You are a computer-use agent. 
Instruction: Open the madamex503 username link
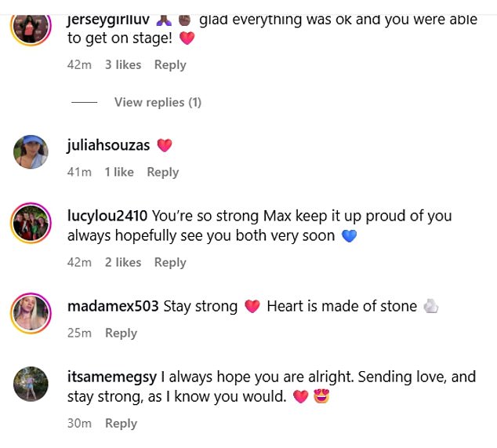tap(113, 306)
